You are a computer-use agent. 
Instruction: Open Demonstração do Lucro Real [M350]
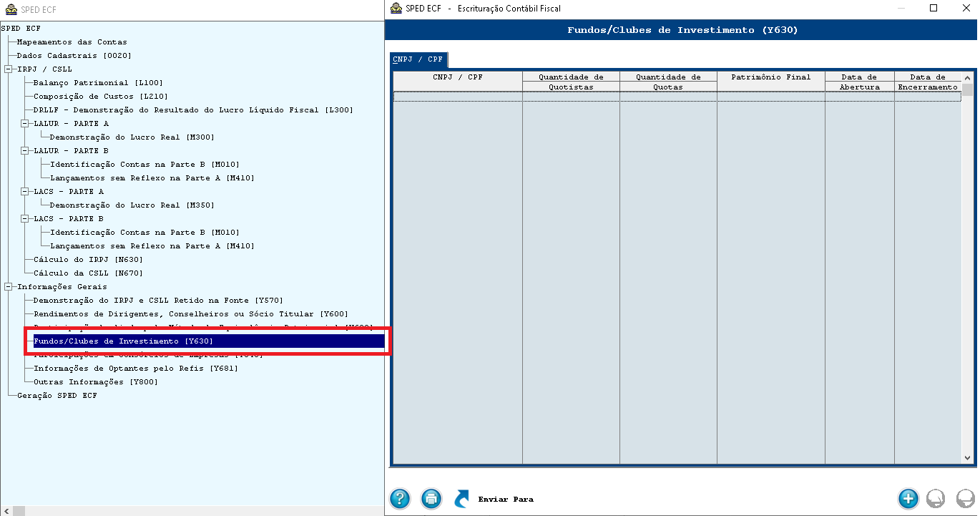coord(132,205)
